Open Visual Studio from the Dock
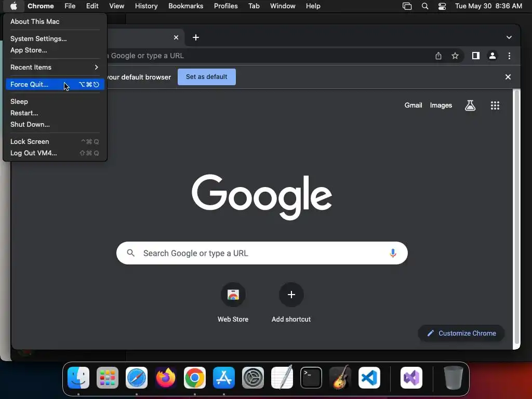 [411, 378]
